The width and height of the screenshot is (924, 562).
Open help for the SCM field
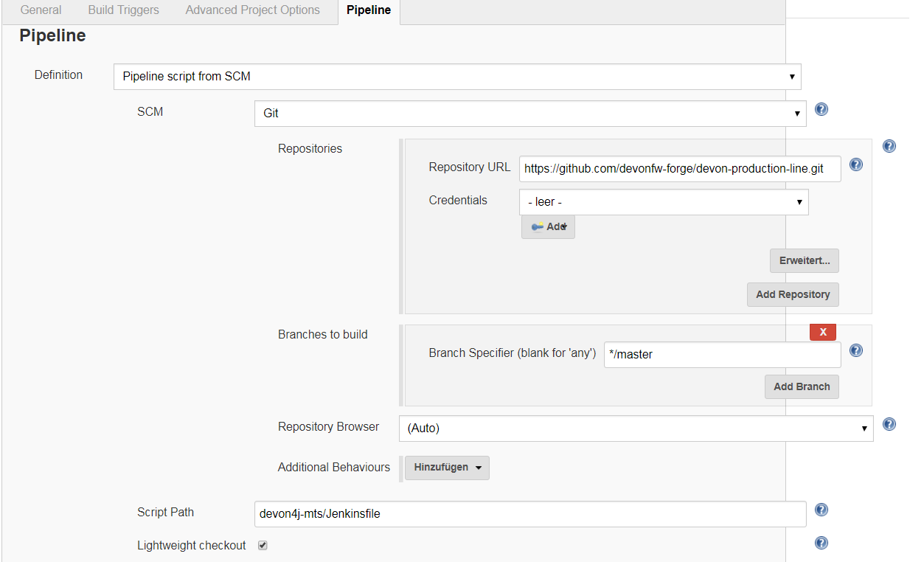[x=821, y=110]
